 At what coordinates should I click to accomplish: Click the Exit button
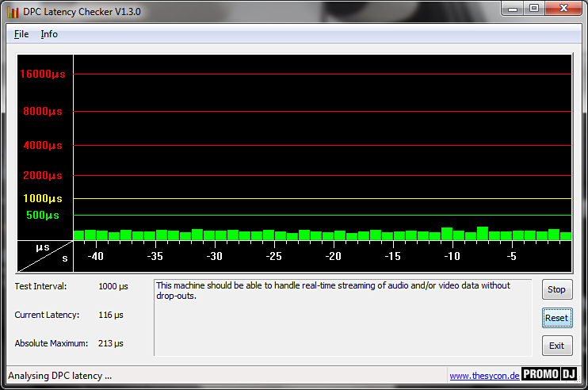[556, 346]
